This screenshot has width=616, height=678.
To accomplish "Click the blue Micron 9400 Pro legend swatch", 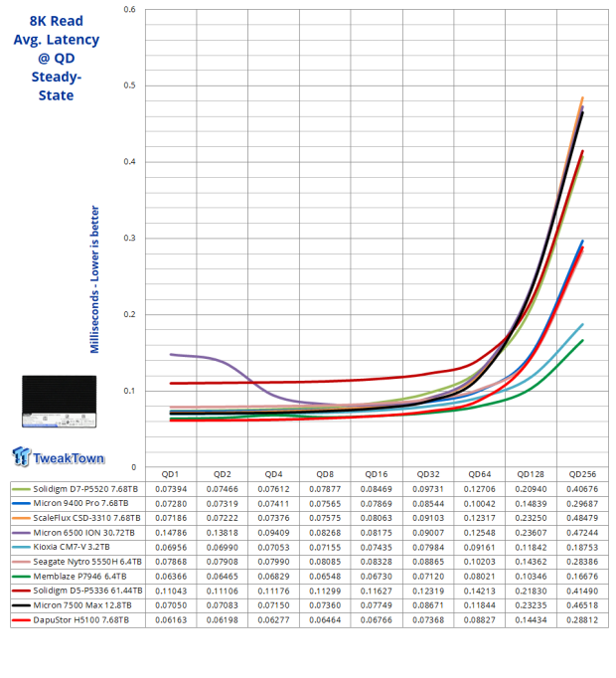I will [21, 504].
